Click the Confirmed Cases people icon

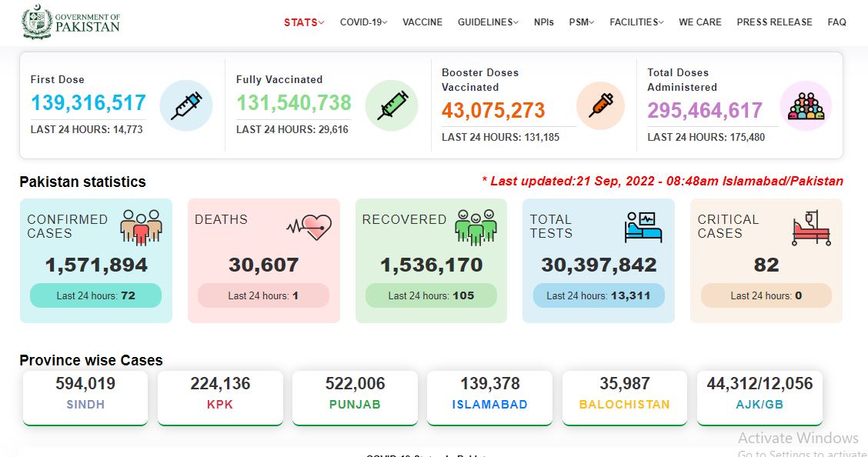click(141, 228)
